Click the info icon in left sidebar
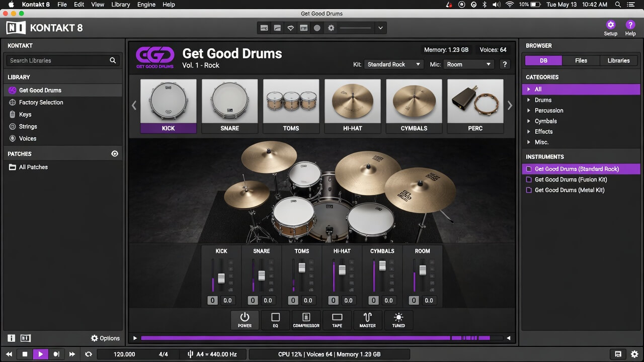This screenshot has width=644, height=362. 12,338
